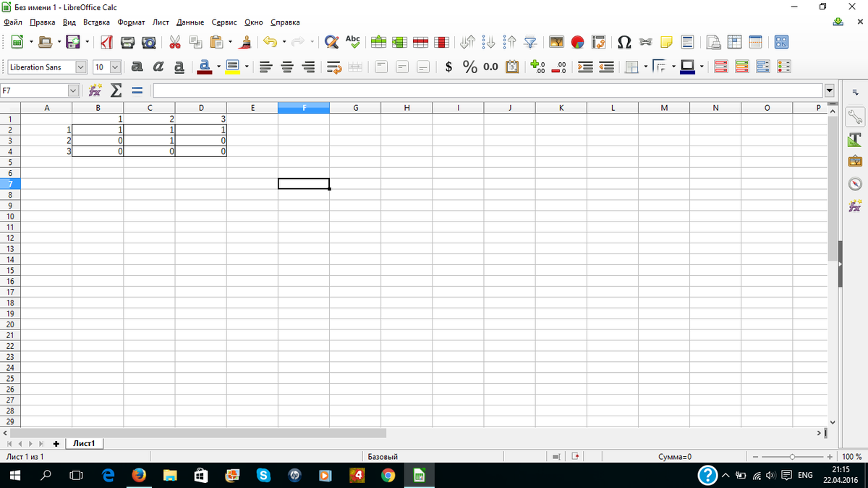Expand Name Box dropdown
Viewport: 868px width, 488px height.
click(x=73, y=91)
